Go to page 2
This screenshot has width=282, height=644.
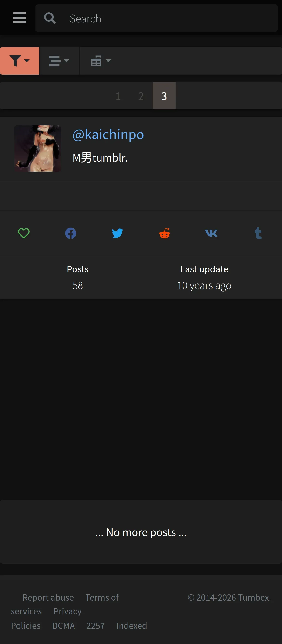point(141,96)
